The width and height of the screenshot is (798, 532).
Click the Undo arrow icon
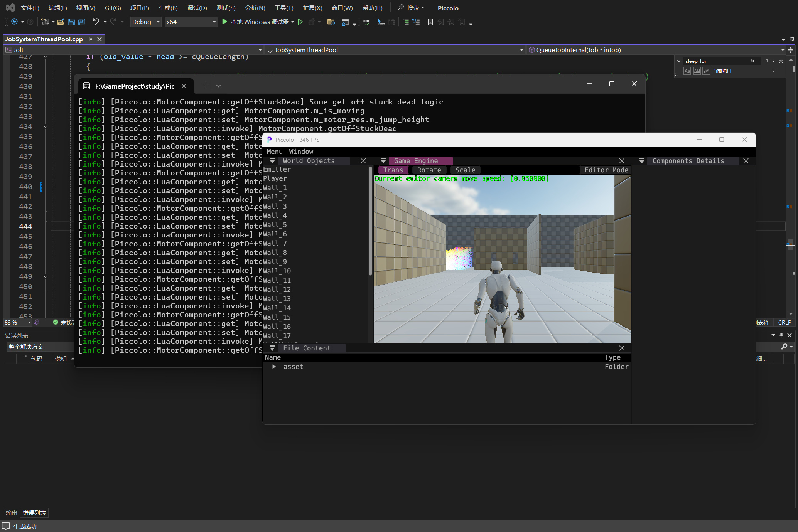[96, 22]
